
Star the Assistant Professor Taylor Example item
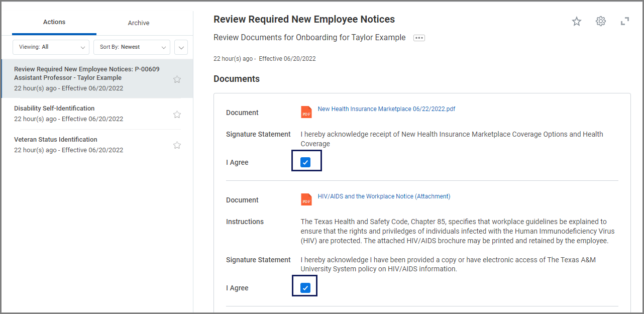pos(177,79)
